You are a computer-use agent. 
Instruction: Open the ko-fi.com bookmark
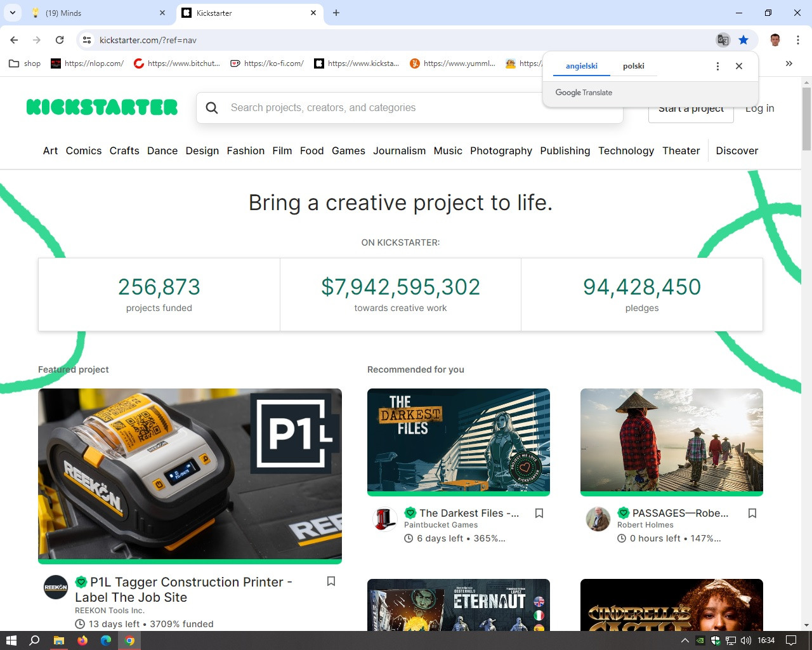point(267,63)
